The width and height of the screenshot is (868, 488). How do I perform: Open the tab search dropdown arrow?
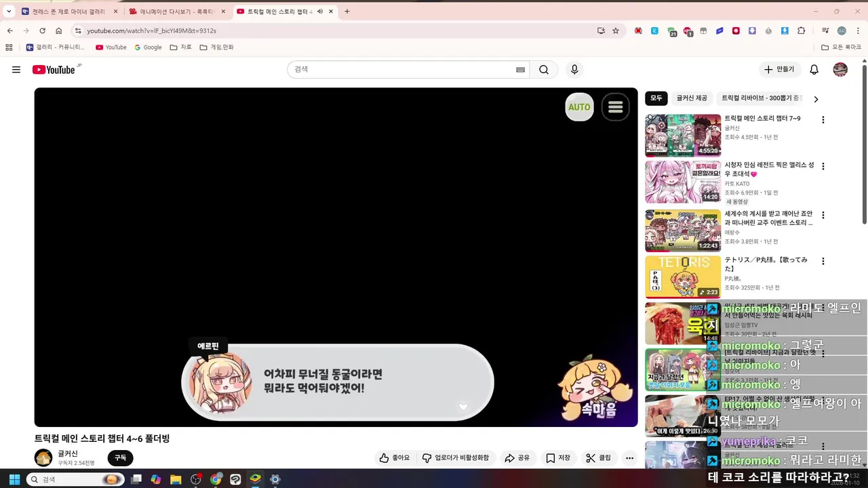point(9,12)
